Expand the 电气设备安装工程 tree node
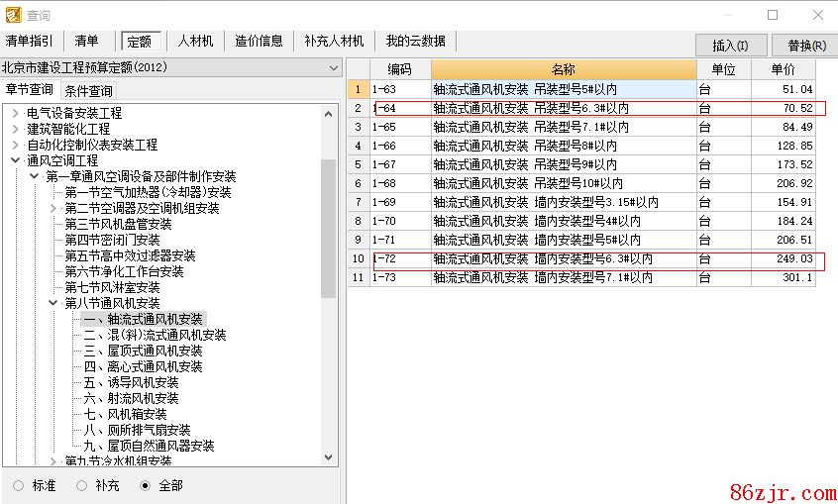 click(15, 113)
